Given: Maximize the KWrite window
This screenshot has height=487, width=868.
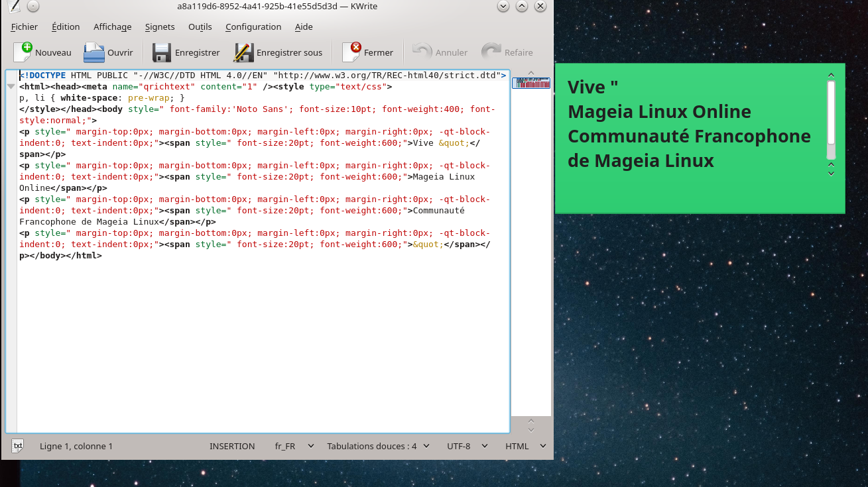Looking at the screenshot, I should coord(522,7).
